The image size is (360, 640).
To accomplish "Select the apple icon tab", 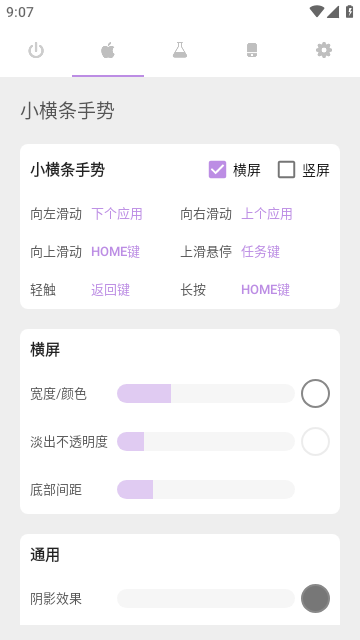I will tap(108, 51).
